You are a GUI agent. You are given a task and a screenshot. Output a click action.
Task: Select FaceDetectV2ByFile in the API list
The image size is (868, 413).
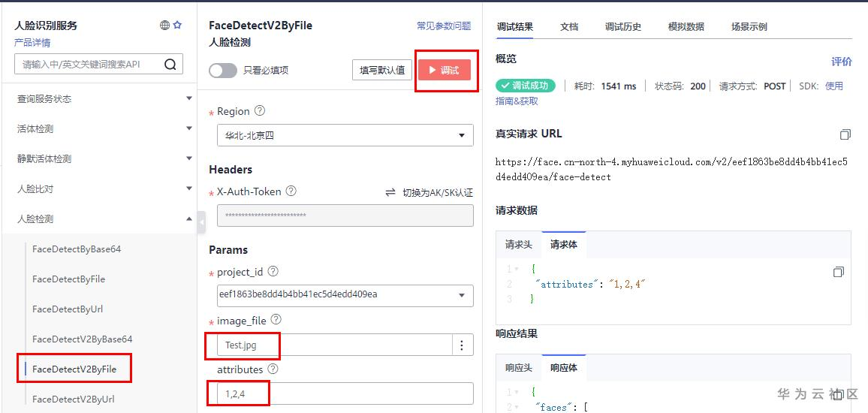pyautogui.click(x=74, y=369)
